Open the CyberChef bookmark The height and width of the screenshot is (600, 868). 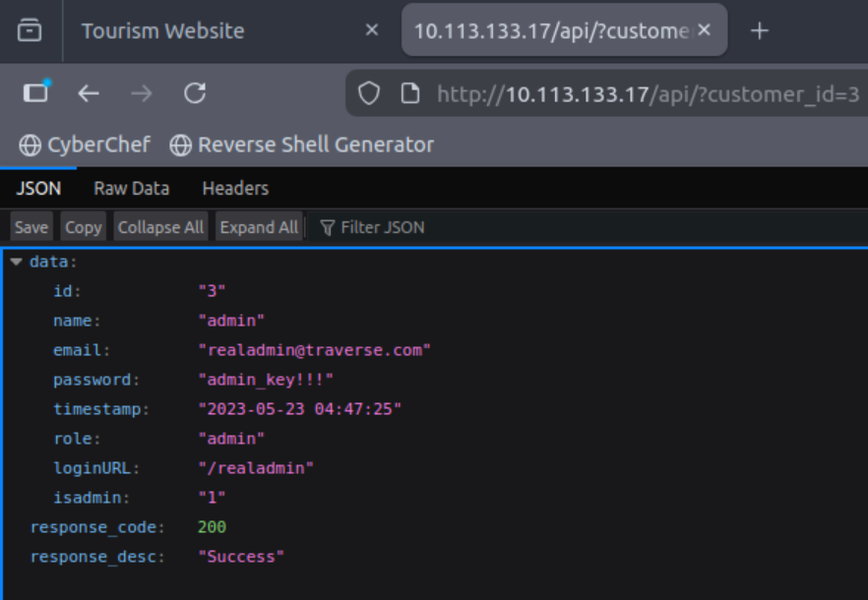[x=85, y=145]
